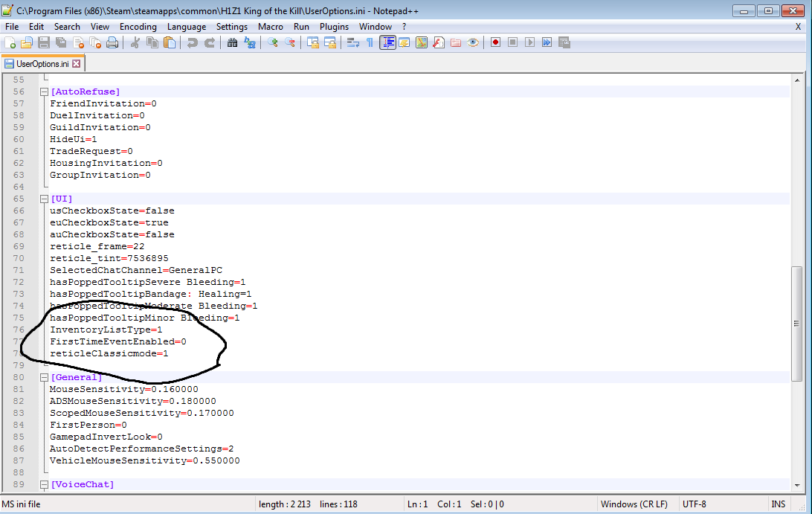Close the document with menu bar X

point(798,27)
